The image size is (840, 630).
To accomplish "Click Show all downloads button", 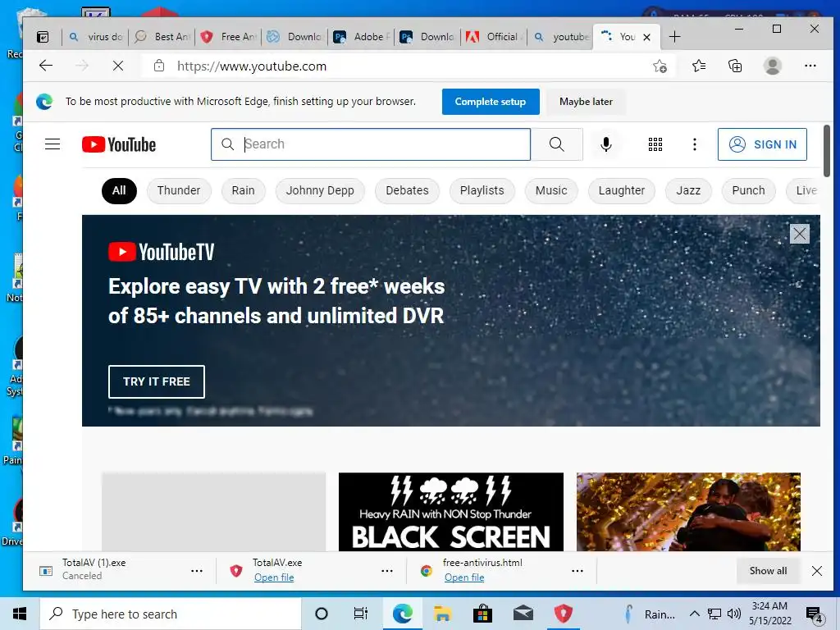I will 768,571.
